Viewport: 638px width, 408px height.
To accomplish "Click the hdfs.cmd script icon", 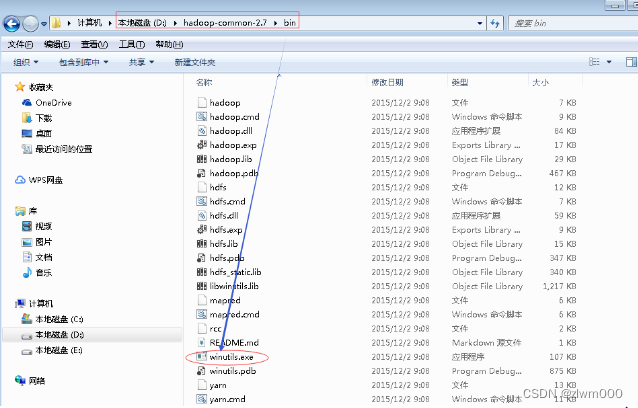I will (202, 201).
